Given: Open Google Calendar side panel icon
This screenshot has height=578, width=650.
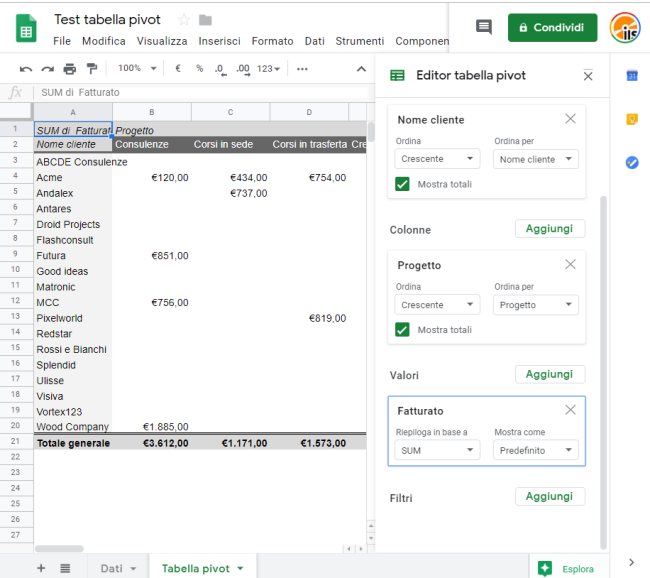Looking at the screenshot, I should [631, 76].
